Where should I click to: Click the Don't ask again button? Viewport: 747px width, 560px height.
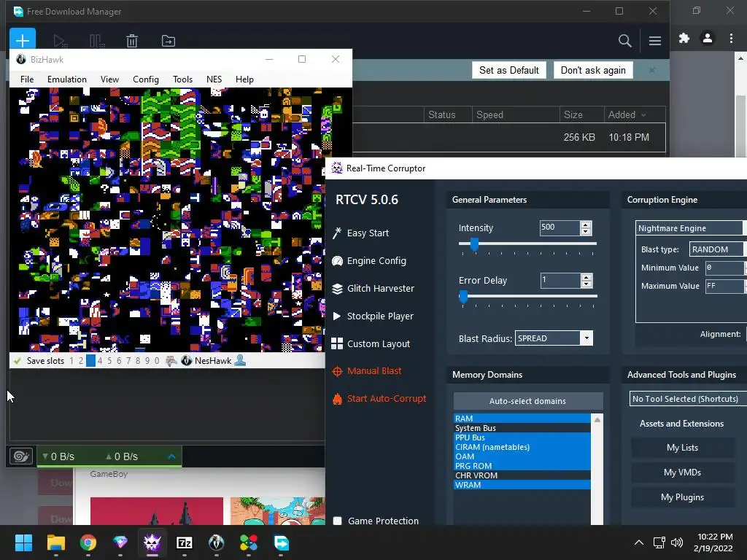click(x=593, y=70)
